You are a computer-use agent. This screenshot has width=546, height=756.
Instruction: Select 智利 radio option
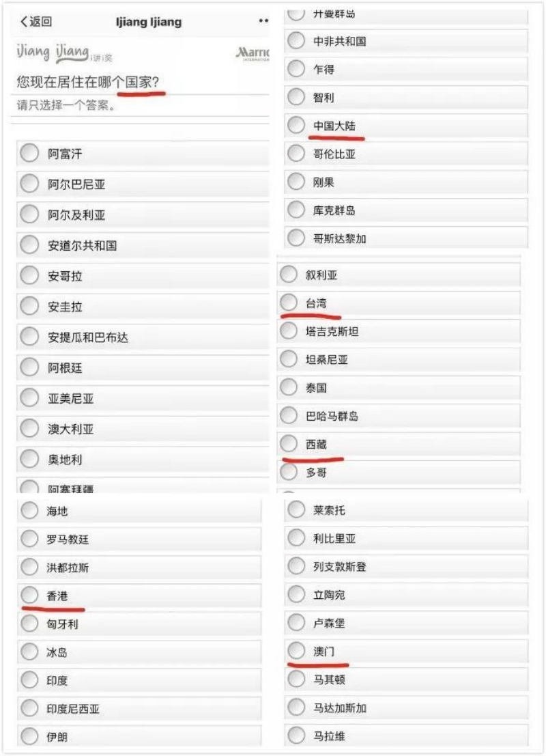pyautogui.click(x=296, y=97)
